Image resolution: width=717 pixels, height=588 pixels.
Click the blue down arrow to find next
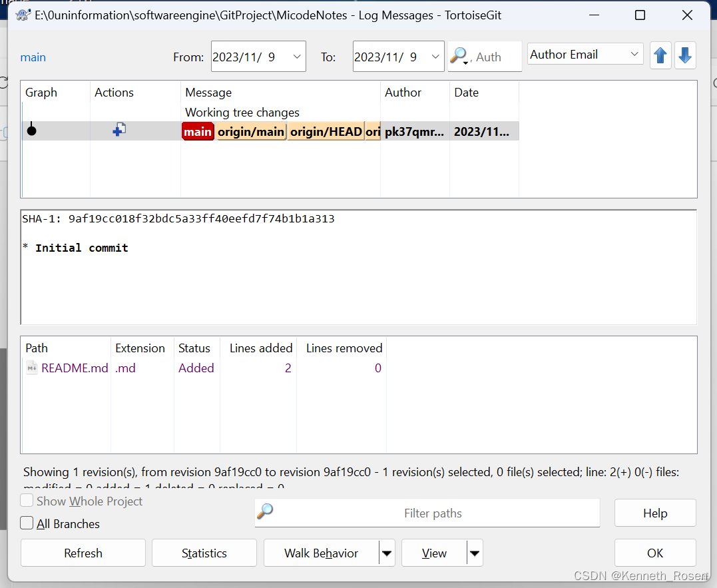pyautogui.click(x=685, y=56)
